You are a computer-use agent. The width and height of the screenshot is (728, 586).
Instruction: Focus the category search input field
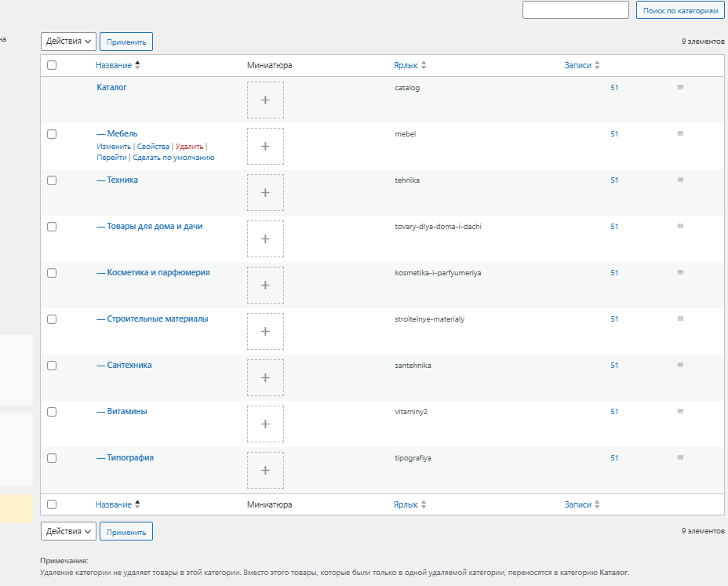point(575,10)
